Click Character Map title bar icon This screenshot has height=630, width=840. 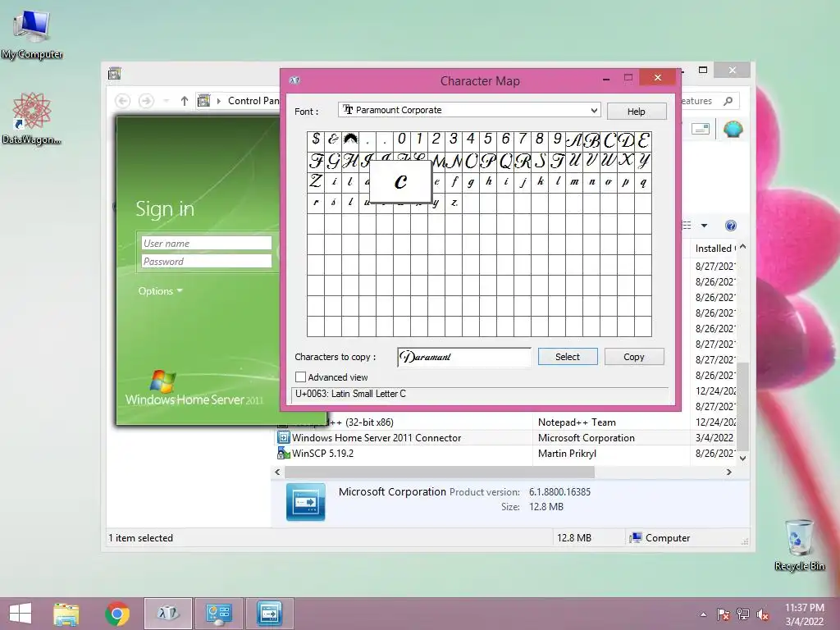point(294,81)
